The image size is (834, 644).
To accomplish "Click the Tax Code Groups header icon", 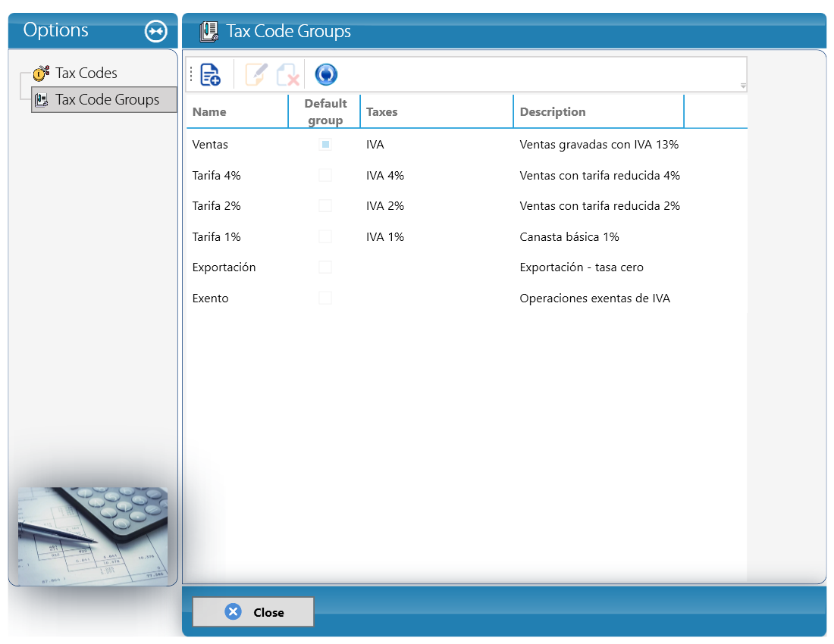I will click(x=209, y=31).
